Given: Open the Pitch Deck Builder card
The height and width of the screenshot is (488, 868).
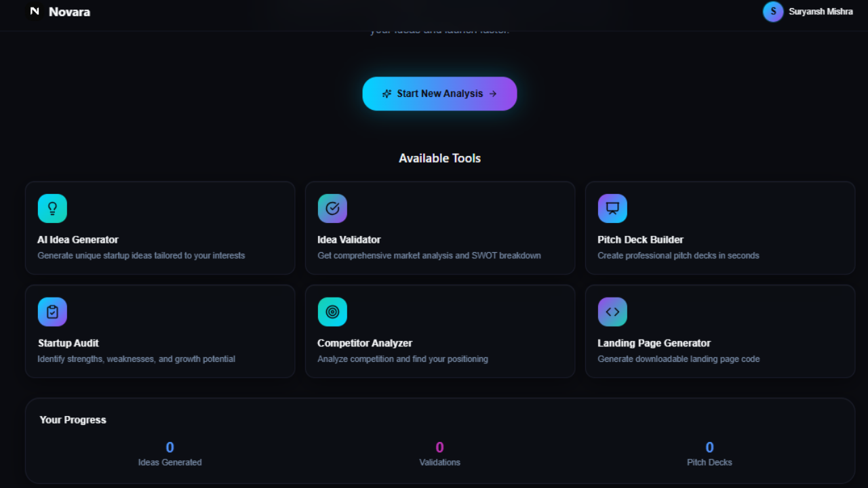Looking at the screenshot, I should [719, 228].
